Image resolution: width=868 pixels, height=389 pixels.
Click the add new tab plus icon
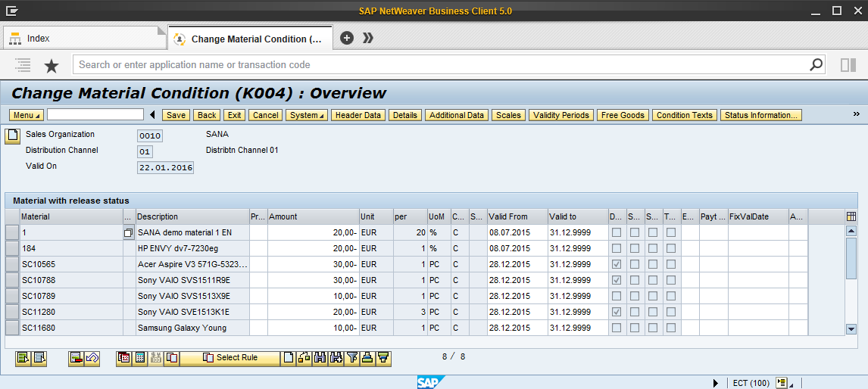pyautogui.click(x=347, y=38)
